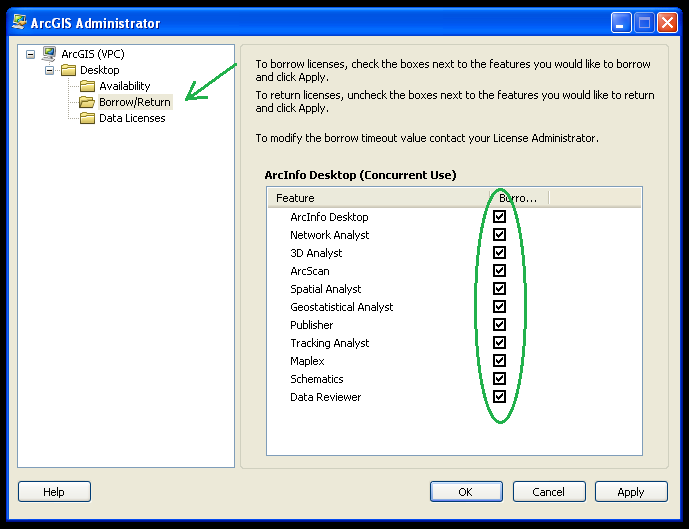Select the Spatial Analyst feature row text
The image size is (689, 529).
point(326,289)
